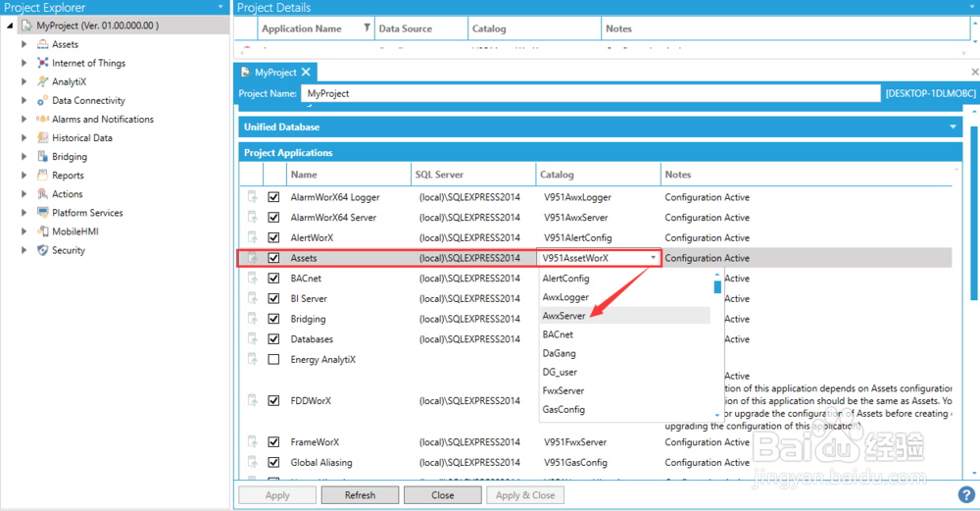The image size is (980, 511).
Task: Click the upload icon in Bridging row
Action: click(x=253, y=319)
